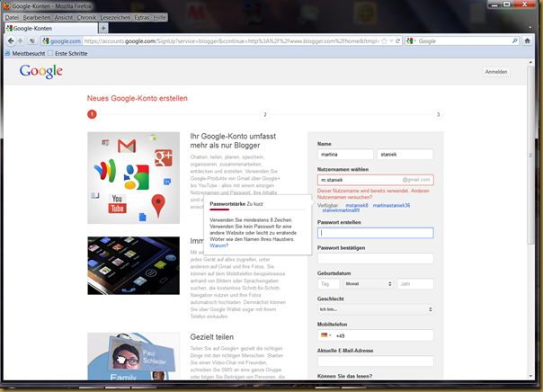
Task: Click the Tag birth day field
Action: coord(329,283)
